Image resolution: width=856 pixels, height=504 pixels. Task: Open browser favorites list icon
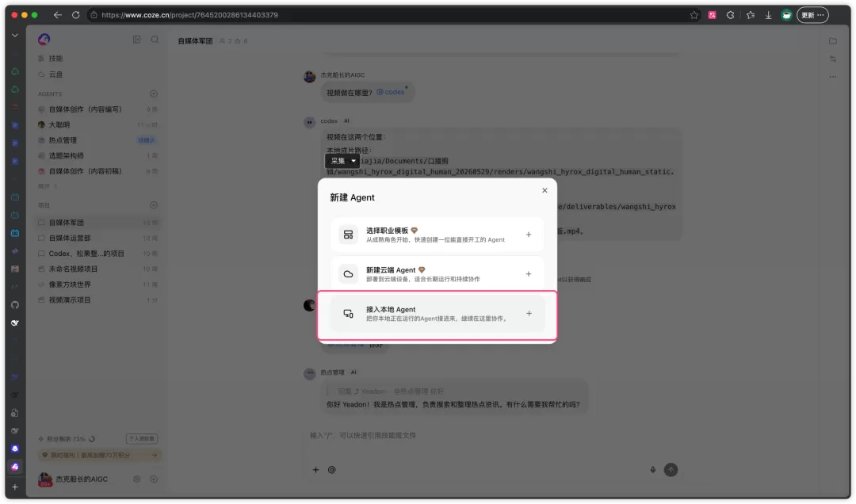[750, 15]
